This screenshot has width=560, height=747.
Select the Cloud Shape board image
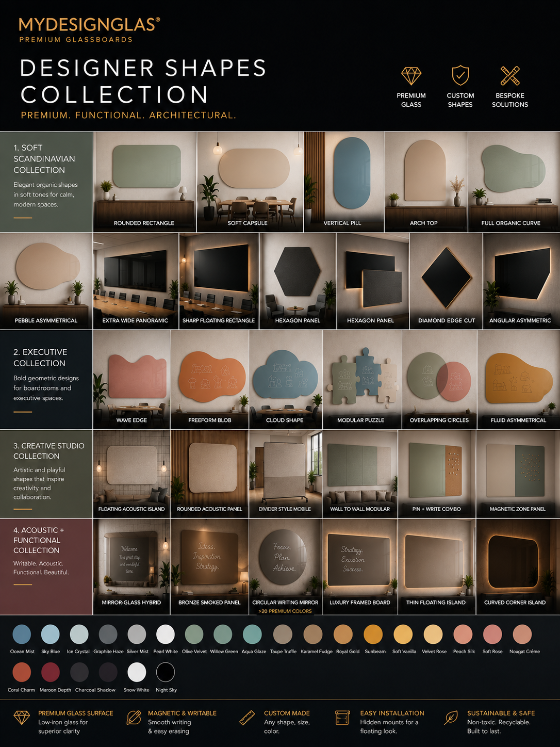pos(286,380)
